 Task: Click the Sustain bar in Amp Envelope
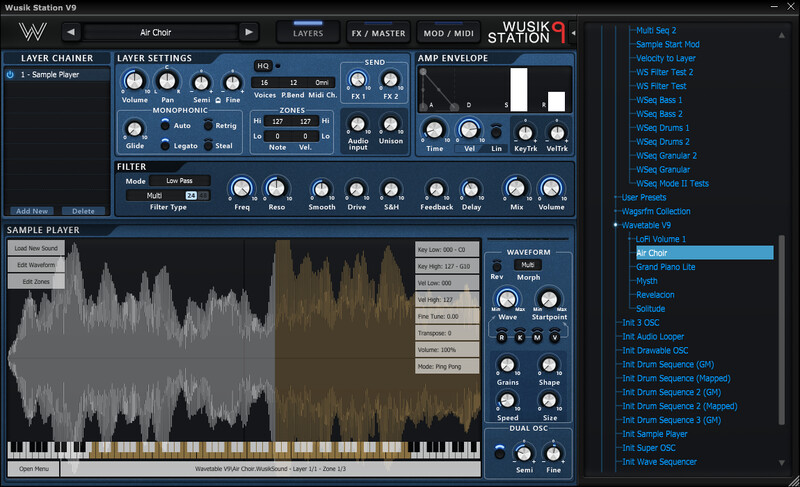[518, 89]
